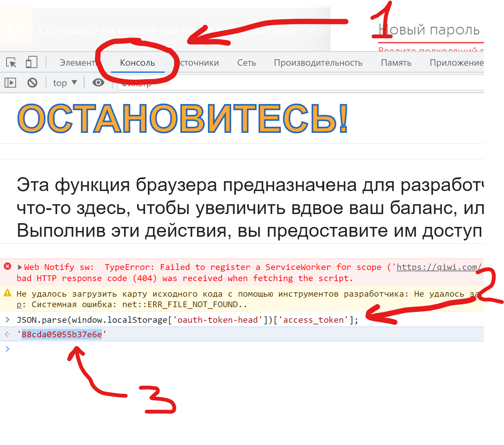Viewport: 504px width, 445px height.
Task: Toggle the device toolbar emulation mode
Action: click(31, 63)
